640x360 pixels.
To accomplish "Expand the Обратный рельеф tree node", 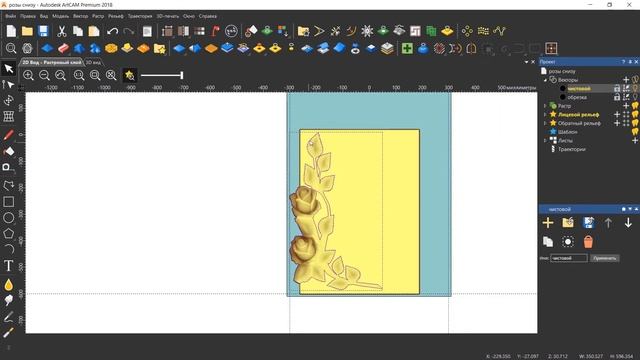I will coord(545,123).
